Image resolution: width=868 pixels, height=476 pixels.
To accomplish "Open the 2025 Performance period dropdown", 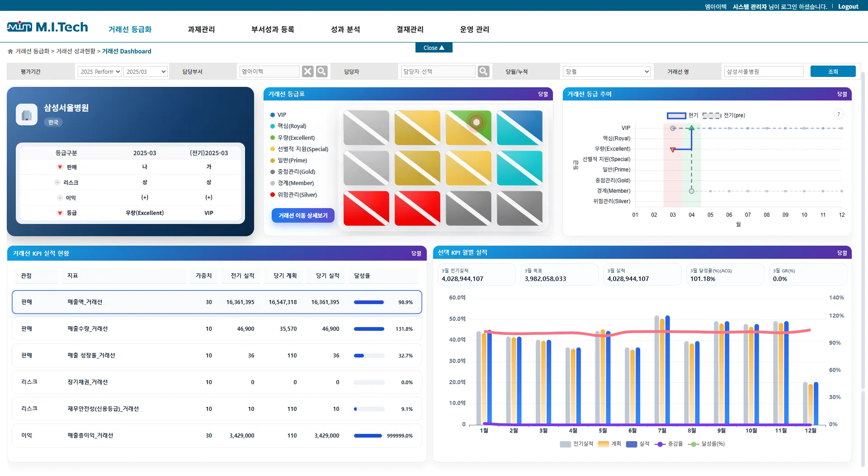I will pos(100,71).
